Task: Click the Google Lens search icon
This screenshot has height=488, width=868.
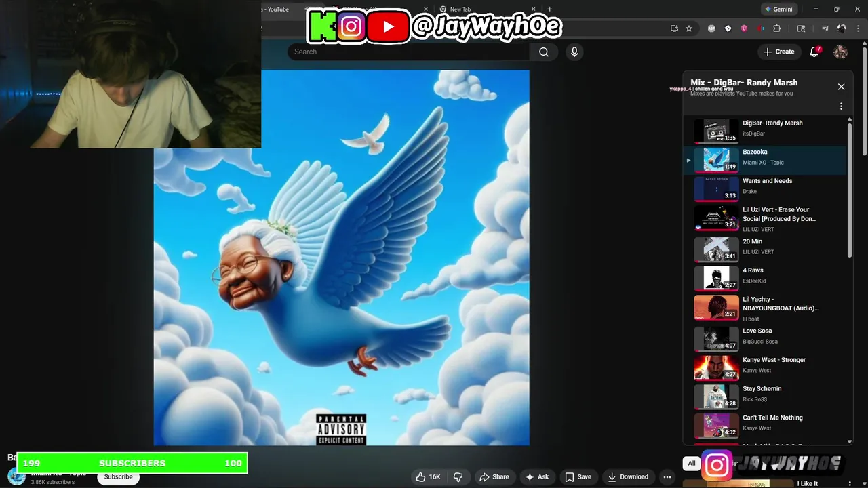Action: tap(801, 28)
